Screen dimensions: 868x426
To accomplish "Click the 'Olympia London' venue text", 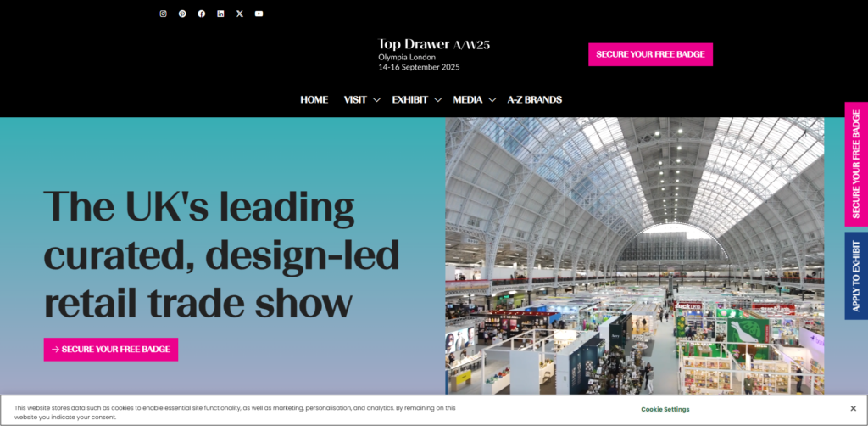I will pyautogui.click(x=407, y=57).
